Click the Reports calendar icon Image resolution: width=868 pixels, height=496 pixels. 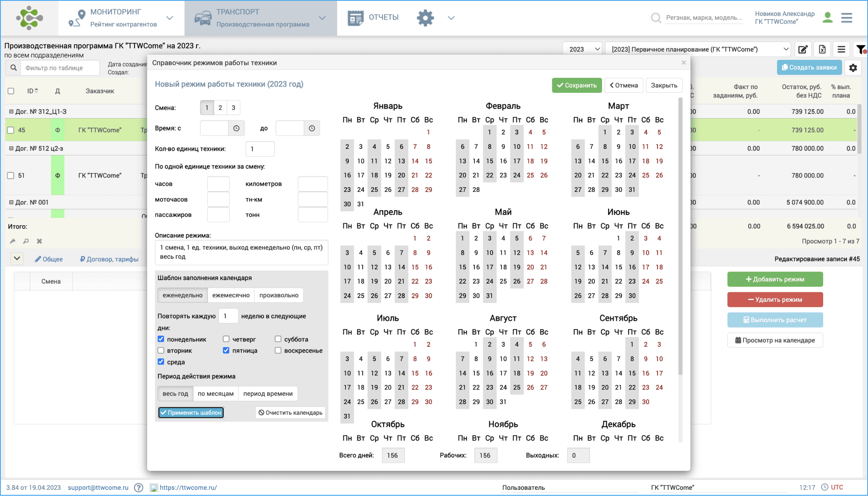click(x=355, y=18)
